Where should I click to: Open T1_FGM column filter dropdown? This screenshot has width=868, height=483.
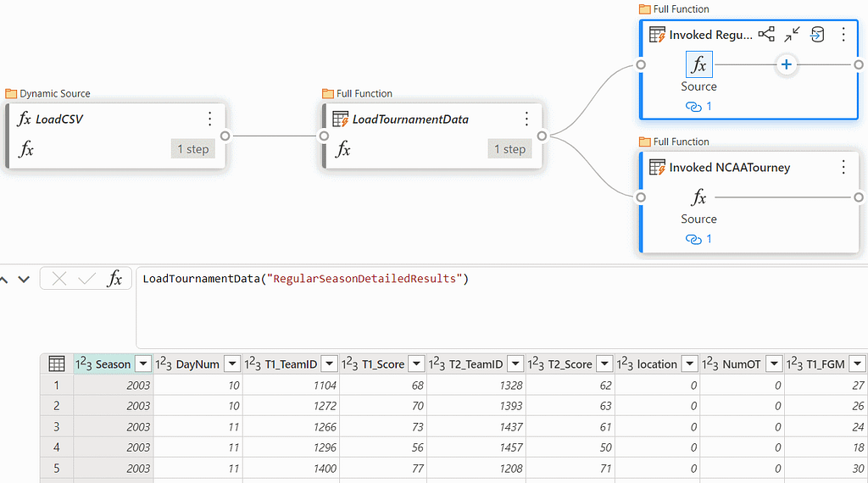(x=858, y=364)
